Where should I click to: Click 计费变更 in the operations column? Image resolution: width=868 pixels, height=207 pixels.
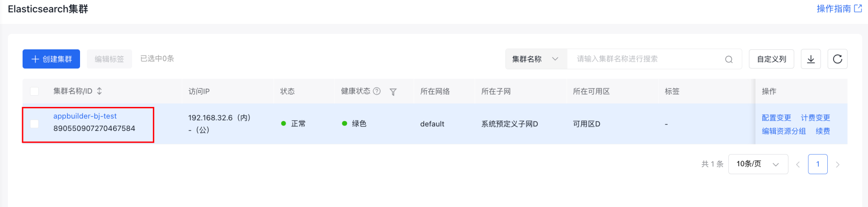(x=816, y=118)
